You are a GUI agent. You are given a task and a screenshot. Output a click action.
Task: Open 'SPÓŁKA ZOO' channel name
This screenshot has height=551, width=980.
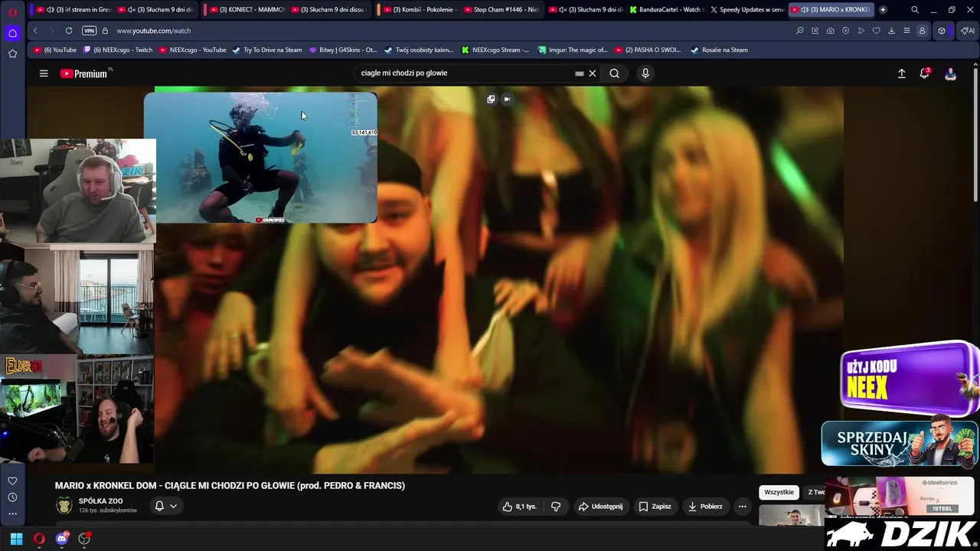pos(100,501)
